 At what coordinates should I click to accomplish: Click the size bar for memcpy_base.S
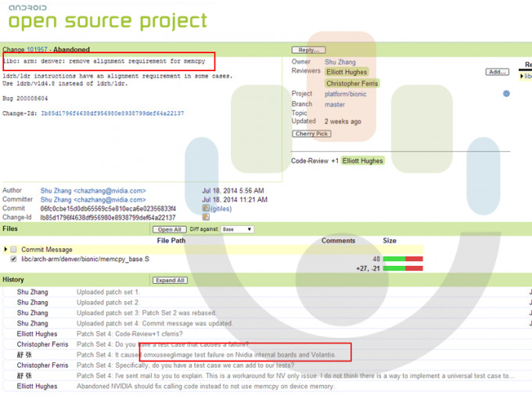(x=402, y=259)
